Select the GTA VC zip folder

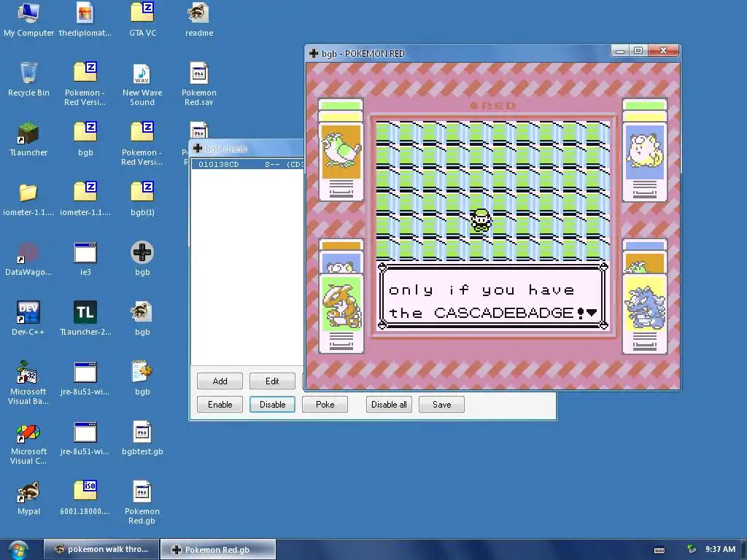pyautogui.click(x=142, y=19)
